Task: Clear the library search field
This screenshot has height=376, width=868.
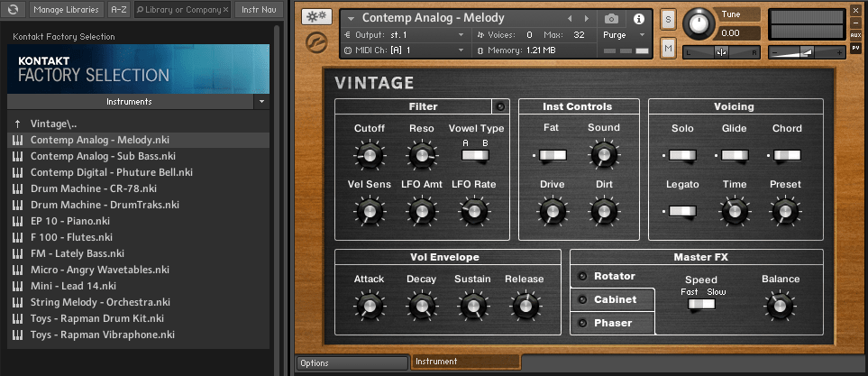Action: pyautogui.click(x=225, y=9)
